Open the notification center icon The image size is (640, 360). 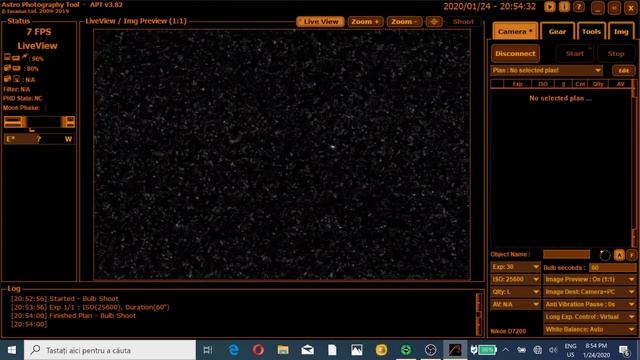point(624,350)
